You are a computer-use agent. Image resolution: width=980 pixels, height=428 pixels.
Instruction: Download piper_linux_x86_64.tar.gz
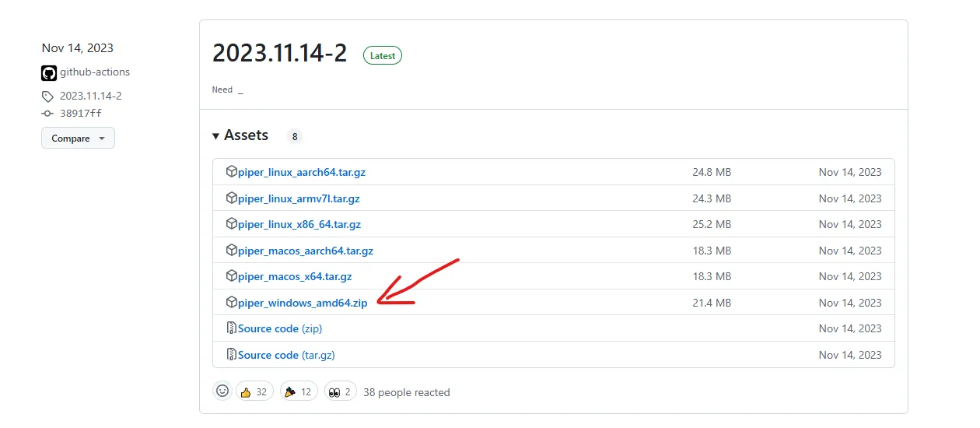(x=299, y=224)
